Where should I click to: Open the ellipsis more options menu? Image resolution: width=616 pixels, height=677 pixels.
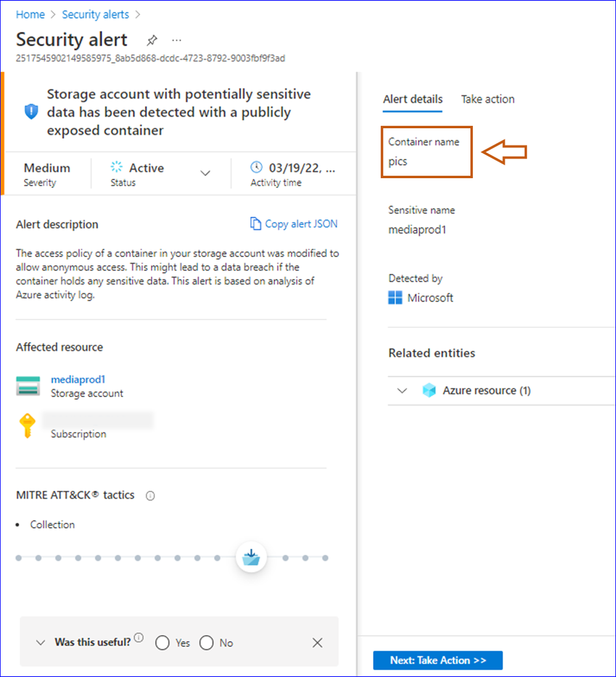(176, 40)
